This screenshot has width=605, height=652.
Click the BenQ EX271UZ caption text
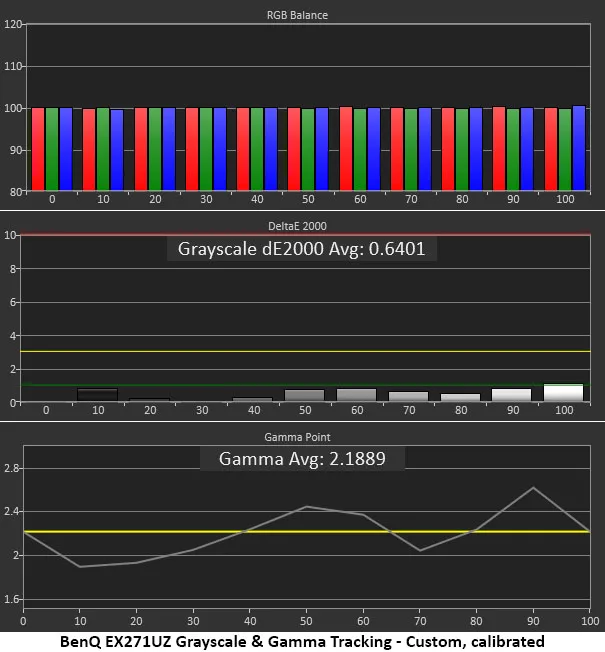302,641
